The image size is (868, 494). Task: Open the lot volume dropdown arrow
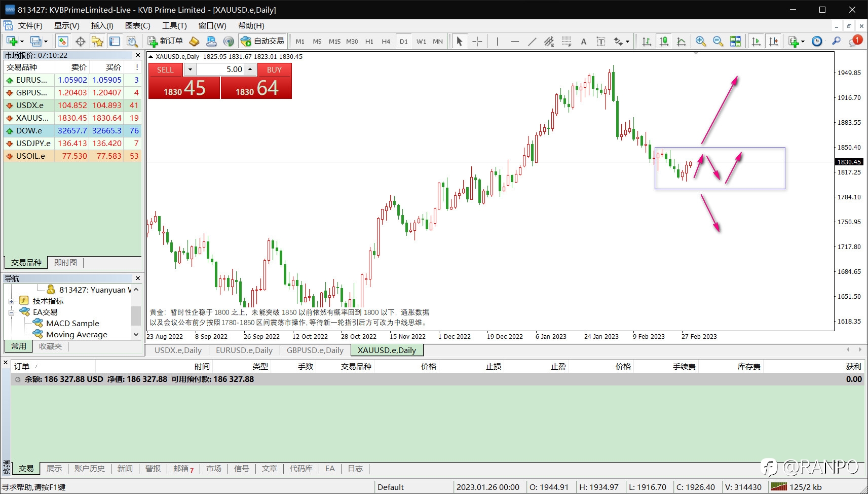[190, 69]
